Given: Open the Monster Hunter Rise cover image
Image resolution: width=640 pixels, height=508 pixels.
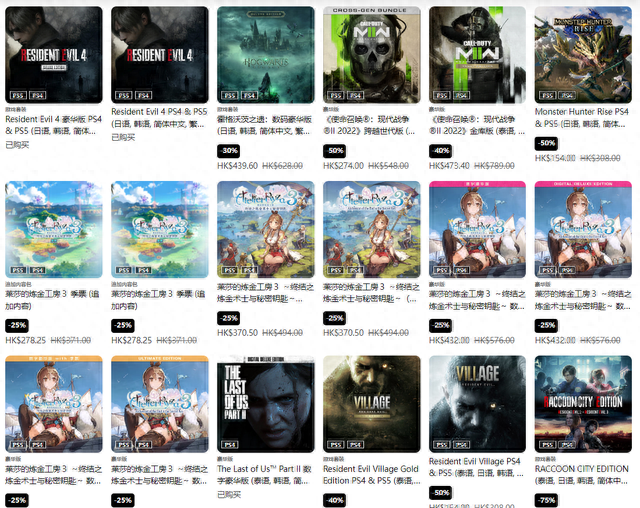Looking at the screenshot, I should click(583, 55).
